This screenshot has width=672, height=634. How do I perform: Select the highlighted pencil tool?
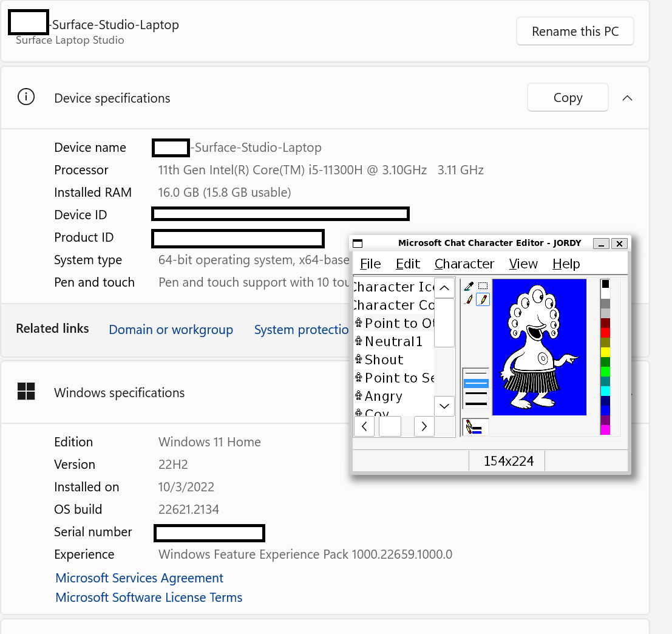[483, 299]
